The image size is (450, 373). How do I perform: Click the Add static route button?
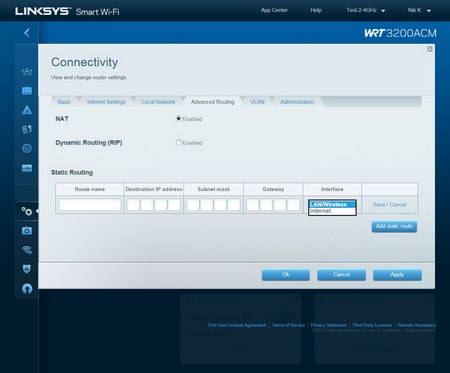click(394, 226)
